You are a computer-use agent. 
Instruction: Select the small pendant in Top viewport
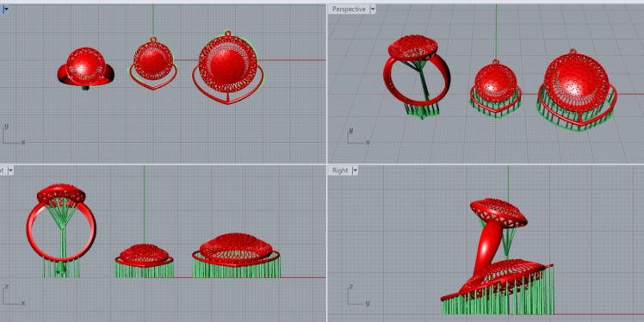click(x=153, y=64)
